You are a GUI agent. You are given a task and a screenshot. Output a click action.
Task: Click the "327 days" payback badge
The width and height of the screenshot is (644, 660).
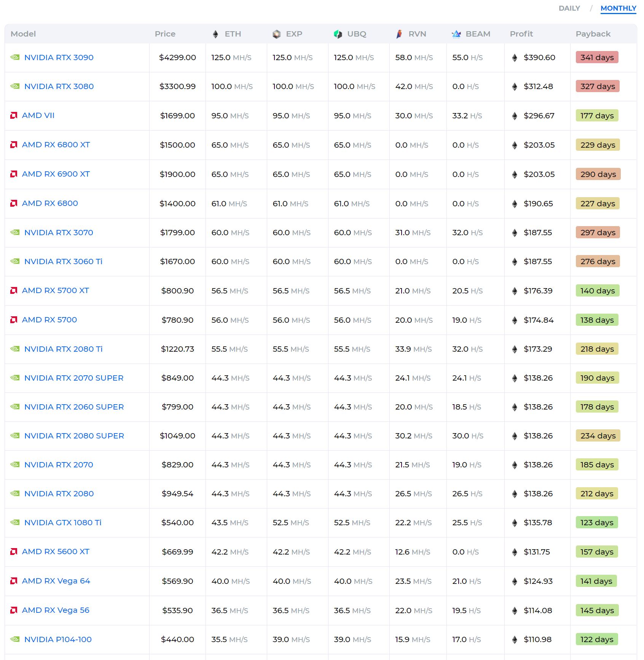point(598,86)
